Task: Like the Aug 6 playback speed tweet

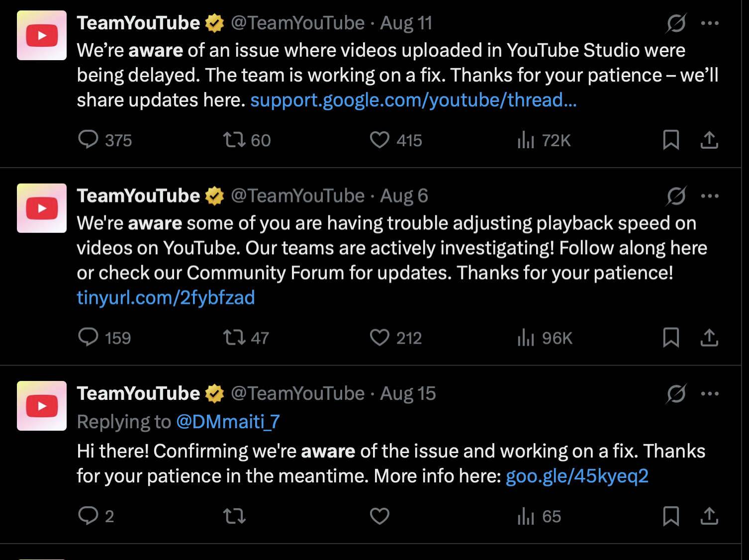Action: click(395, 338)
